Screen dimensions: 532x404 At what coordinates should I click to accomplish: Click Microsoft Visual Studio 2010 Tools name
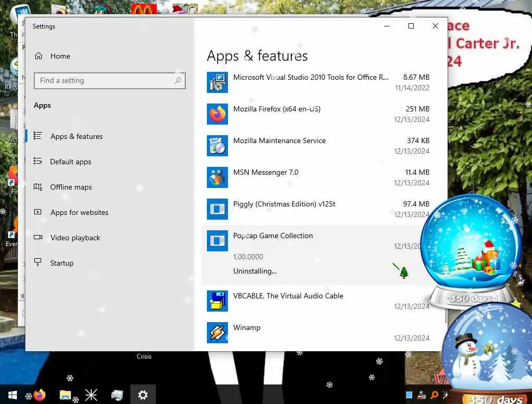pyautogui.click(x=310, y=78)
